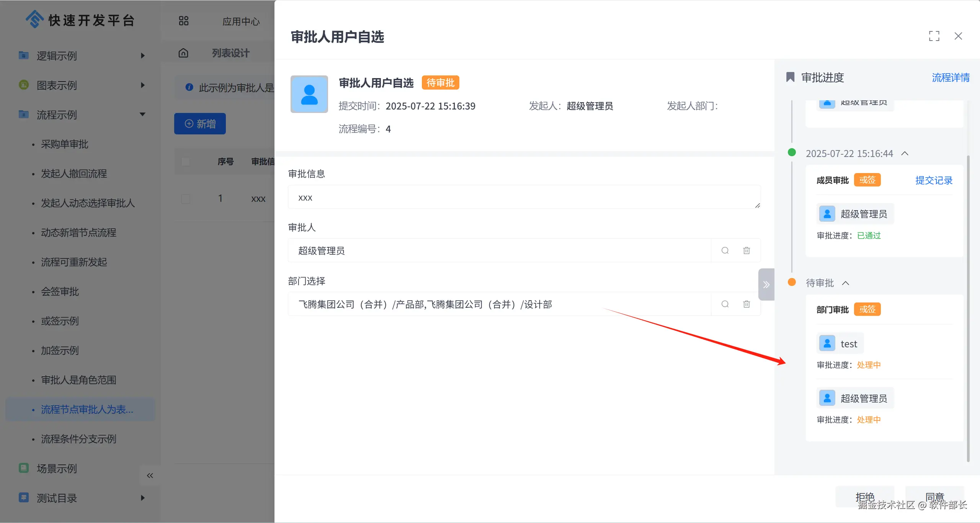Open the 流程详情 link
980x523 pixels.
(951, 77)
